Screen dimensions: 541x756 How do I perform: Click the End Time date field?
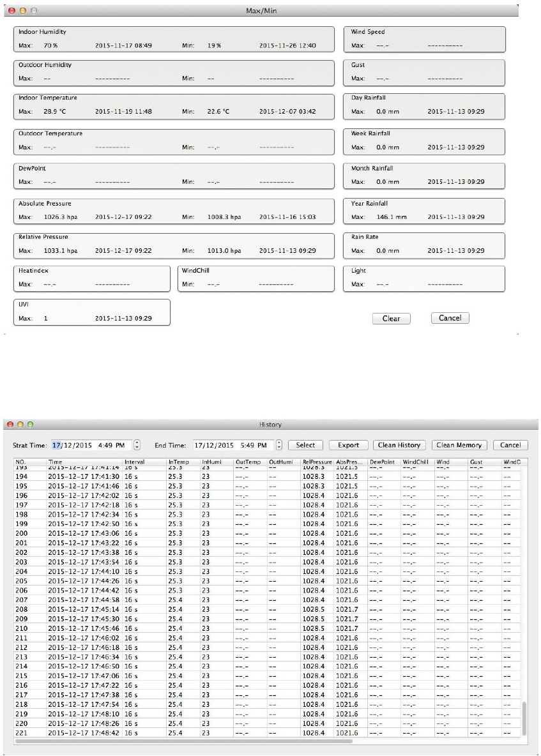click(x=233, y=445)
